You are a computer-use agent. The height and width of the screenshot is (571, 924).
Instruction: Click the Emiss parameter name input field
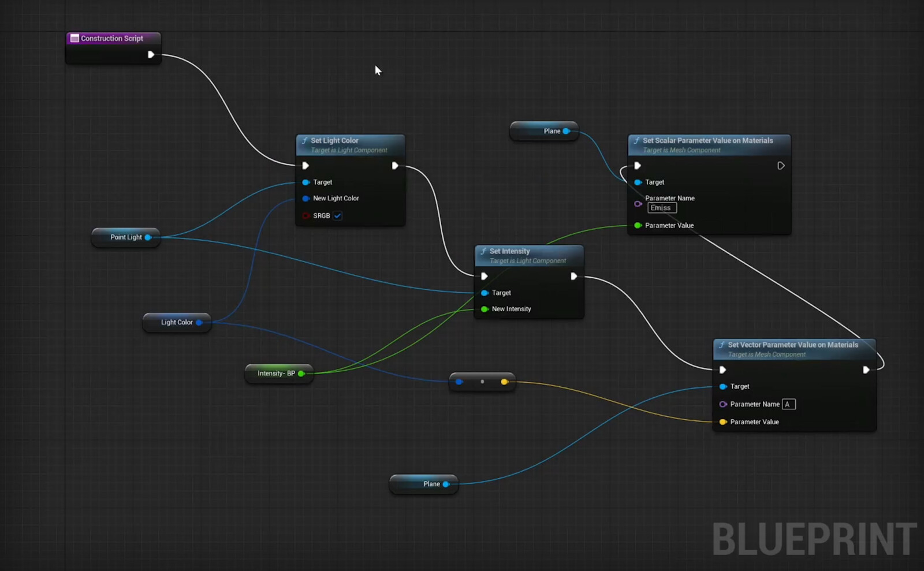661,208
